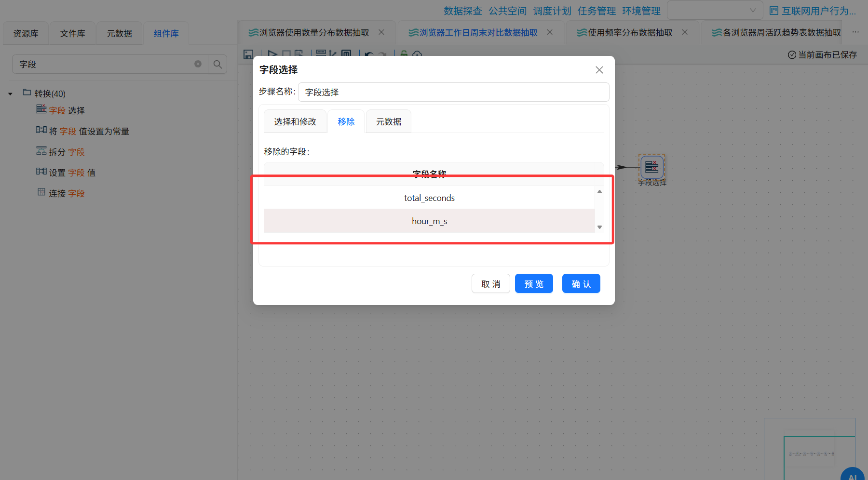Click the 步骤名称 input field

[453, 92]
